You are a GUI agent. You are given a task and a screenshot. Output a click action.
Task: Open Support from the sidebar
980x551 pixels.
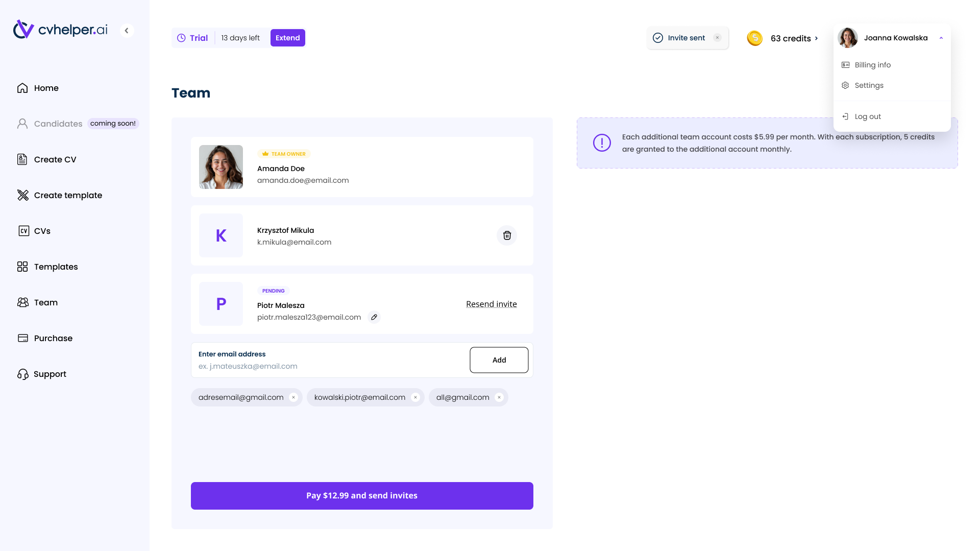click(50, 374)
